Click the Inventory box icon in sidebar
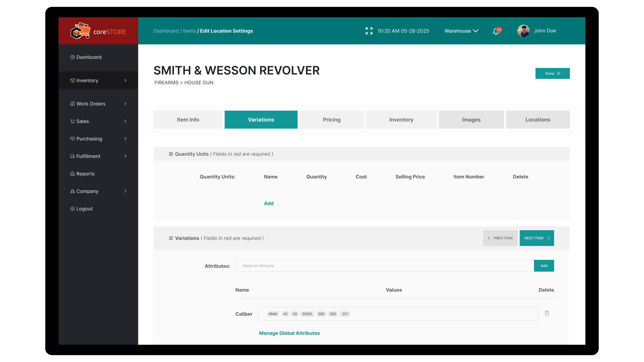This screenshot has height=362, width=644. tap(72, 80)
